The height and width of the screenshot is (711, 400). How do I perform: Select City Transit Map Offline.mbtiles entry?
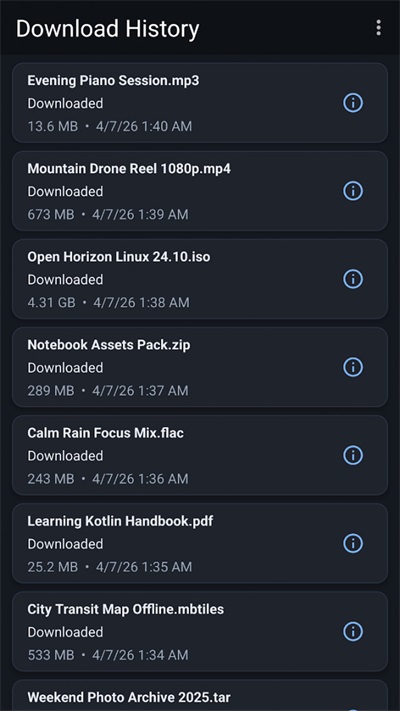(200, 631)
